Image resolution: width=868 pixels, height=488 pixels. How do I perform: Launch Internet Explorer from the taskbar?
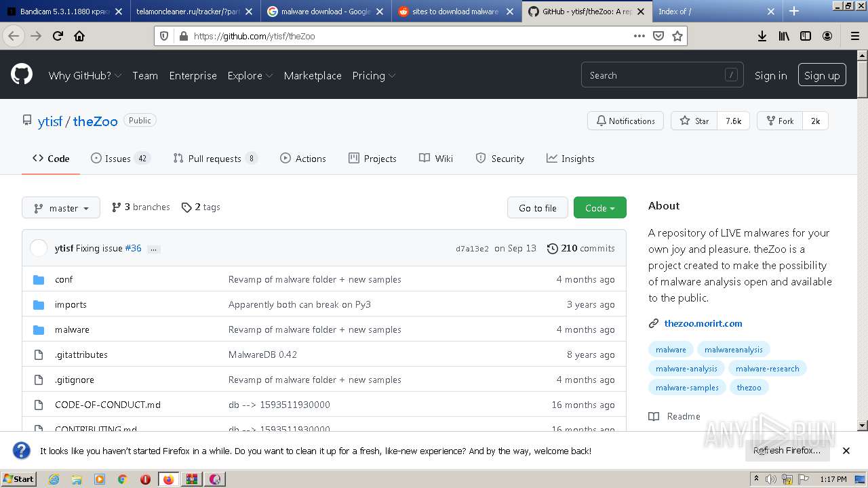[x=54, y=479]
